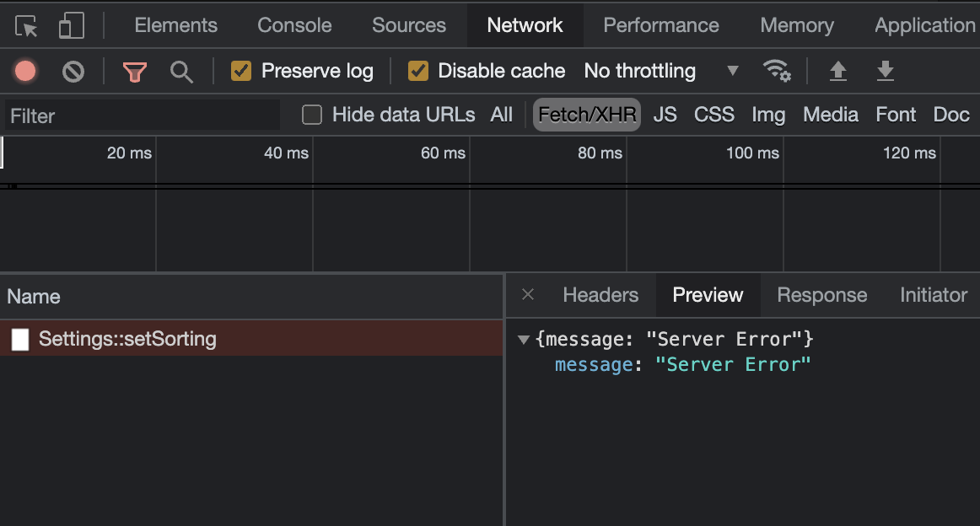Stop recording network log

(25, 71)
